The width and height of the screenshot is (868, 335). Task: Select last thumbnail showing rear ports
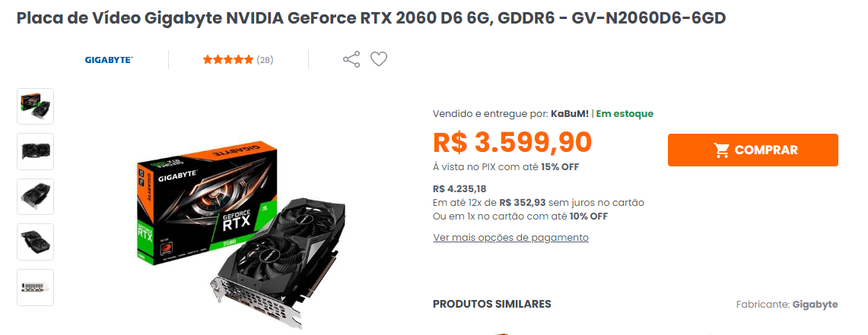pos(36,287)
